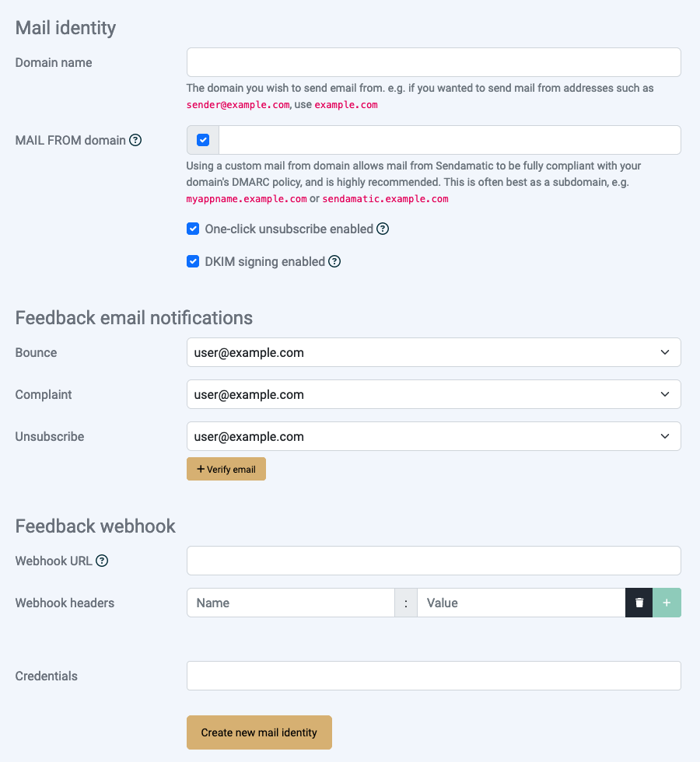Add a new webhook header row
Image resolution: width=700 pixels, height=762 pixels.
click(x=667, y=603)
